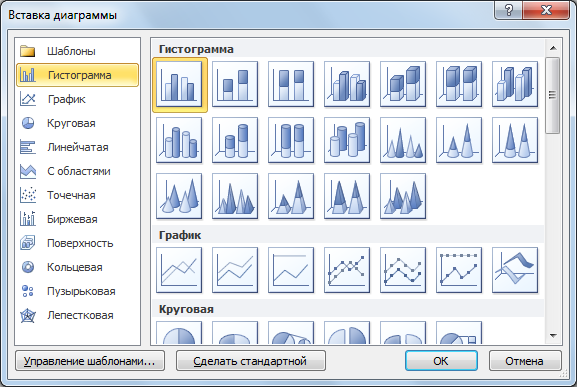Select the Линейчатая category
The height and width of the screenshot is (387, 577).
click(78, 147)
